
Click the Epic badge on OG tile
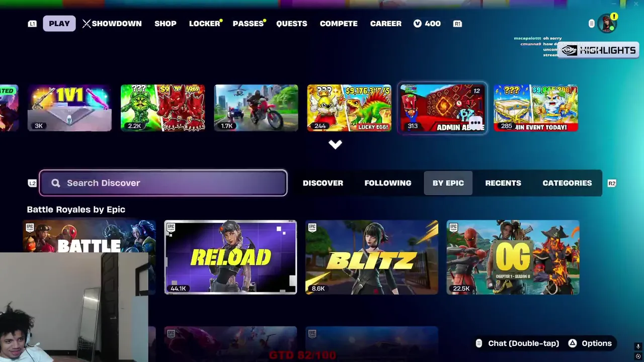coord(454,228)
